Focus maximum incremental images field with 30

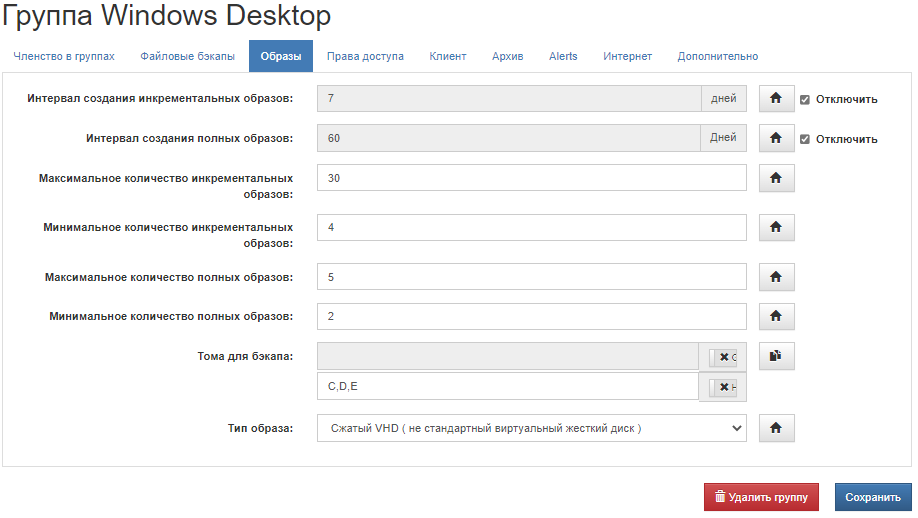(532, 178)
